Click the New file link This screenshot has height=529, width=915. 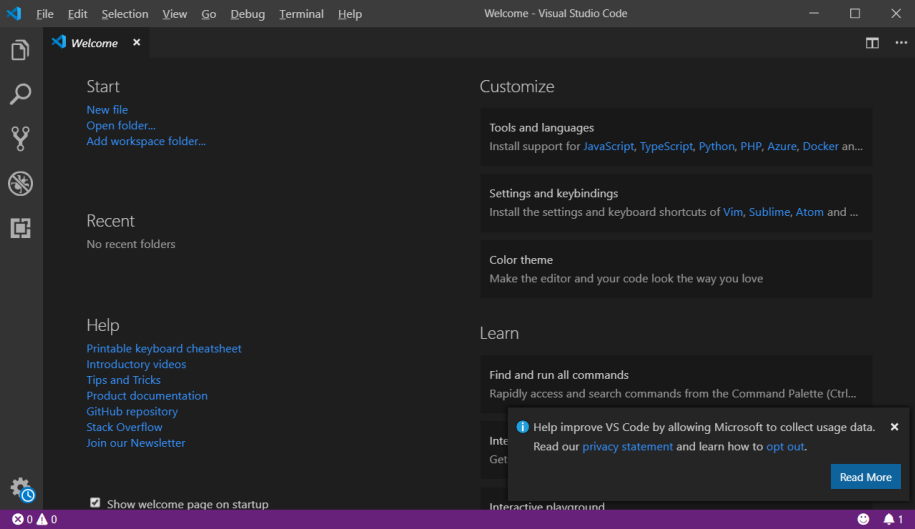(x=107, y=110)
